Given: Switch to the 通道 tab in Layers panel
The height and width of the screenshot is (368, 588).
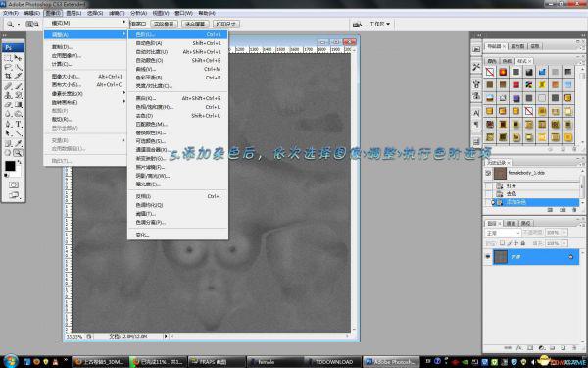Looking at the screenshot, I should pos(512,223).
